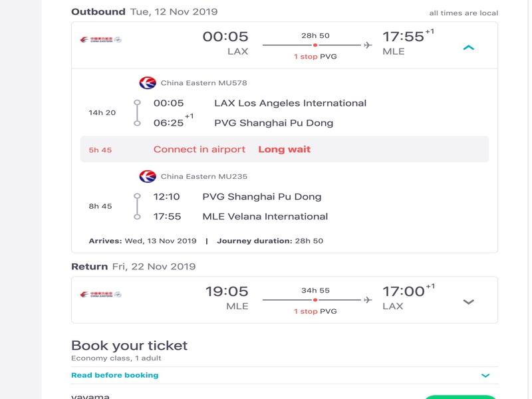Select the return 1 stop PVG label
Viewport: 532px width, 399px height.
point(315,311)
